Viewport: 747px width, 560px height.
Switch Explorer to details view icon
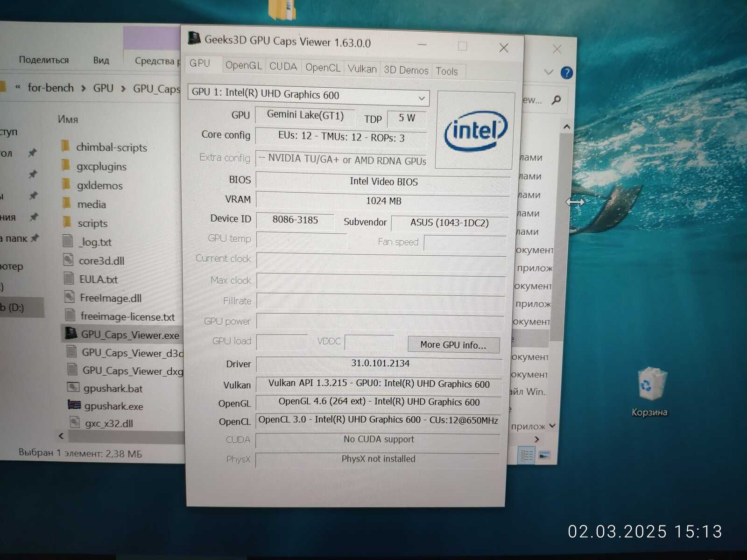527,455
